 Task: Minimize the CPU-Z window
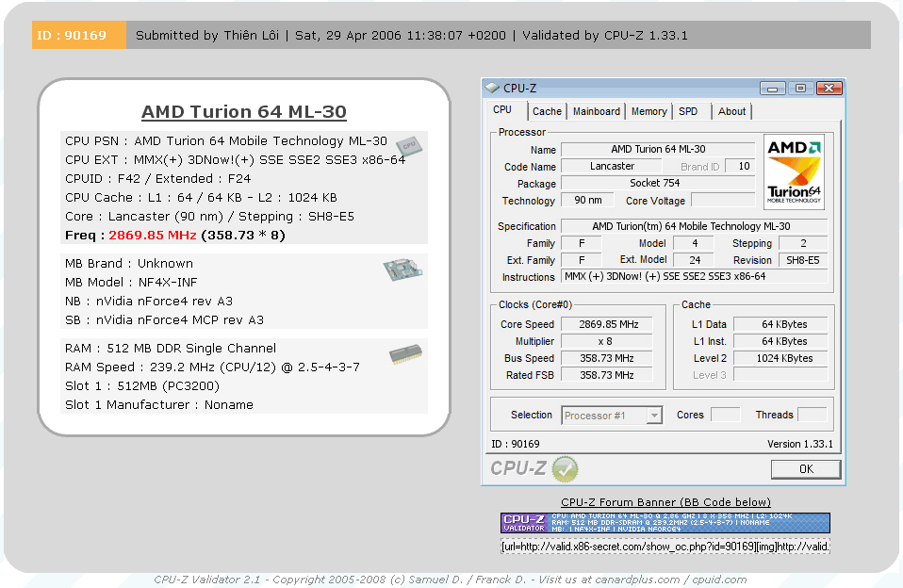point(772,89)
